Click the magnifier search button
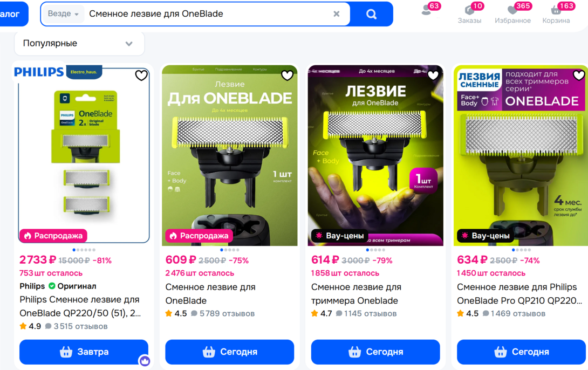The width and height of the screenshot is (588, 370). click(371, 14)
